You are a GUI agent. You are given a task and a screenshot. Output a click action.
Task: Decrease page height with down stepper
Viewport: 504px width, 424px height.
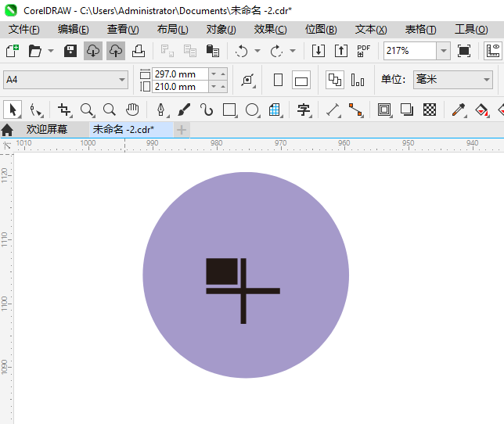pyautogui.click(x=214, y=86)
